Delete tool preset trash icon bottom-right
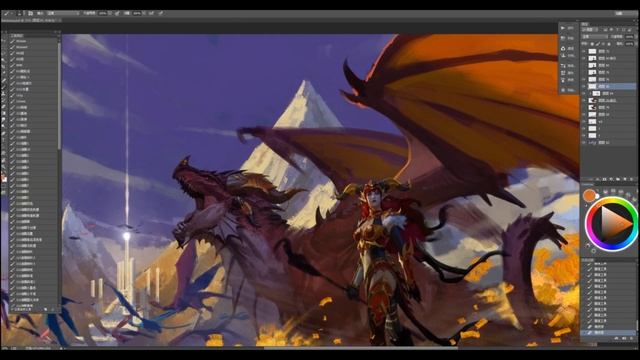Viewport: 640px width, 360px height. click(x=631, y=338)
